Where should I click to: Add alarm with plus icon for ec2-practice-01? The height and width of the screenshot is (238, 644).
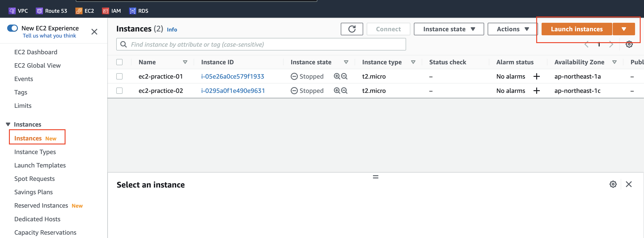point(536,76)
